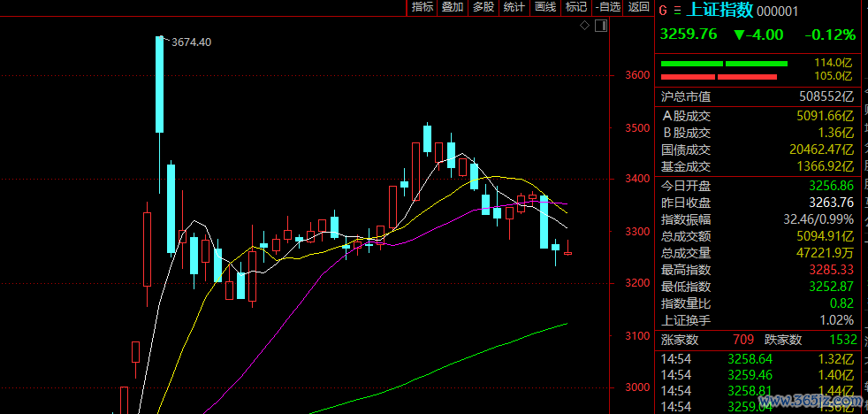Select the 基金成交 row label
This screenshot has height=414, width=868.
[686, 166]
